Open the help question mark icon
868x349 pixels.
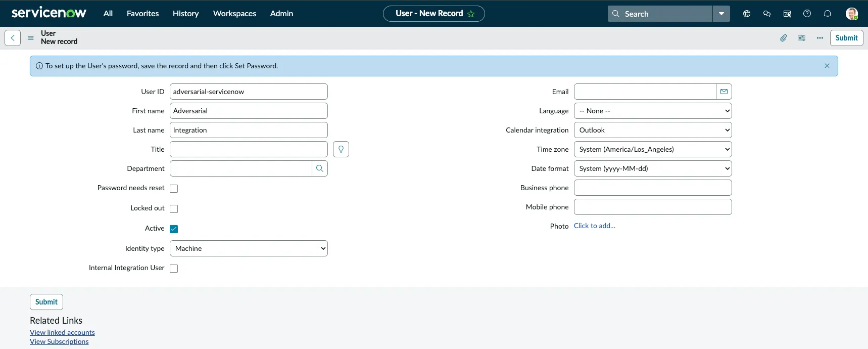(x=807, y=14)
